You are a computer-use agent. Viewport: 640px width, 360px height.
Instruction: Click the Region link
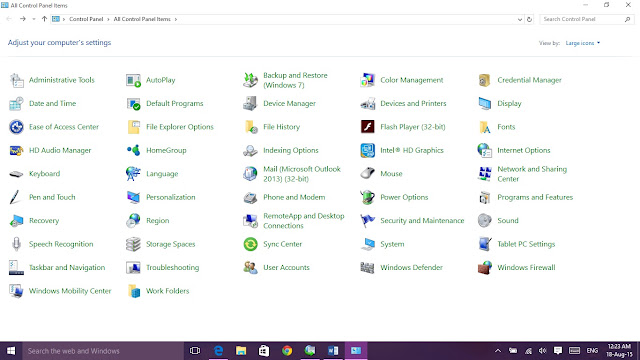coord(157,220)
